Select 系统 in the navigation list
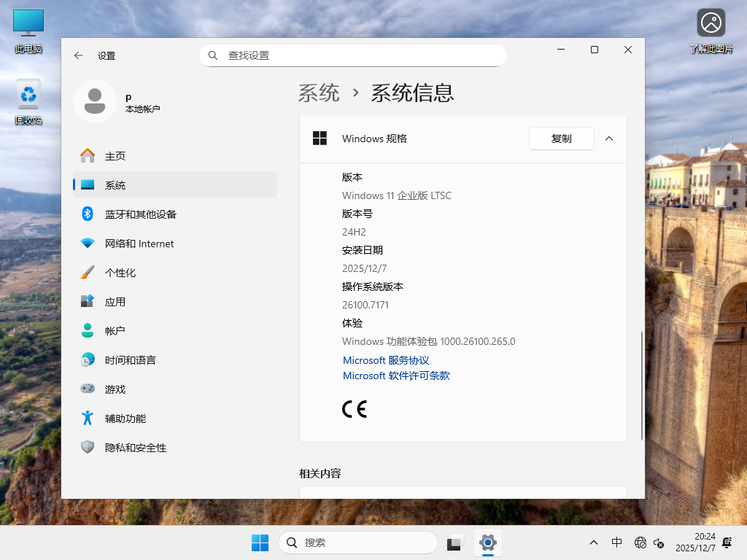This screenshot has width=747, height=560. click(114, 184)
